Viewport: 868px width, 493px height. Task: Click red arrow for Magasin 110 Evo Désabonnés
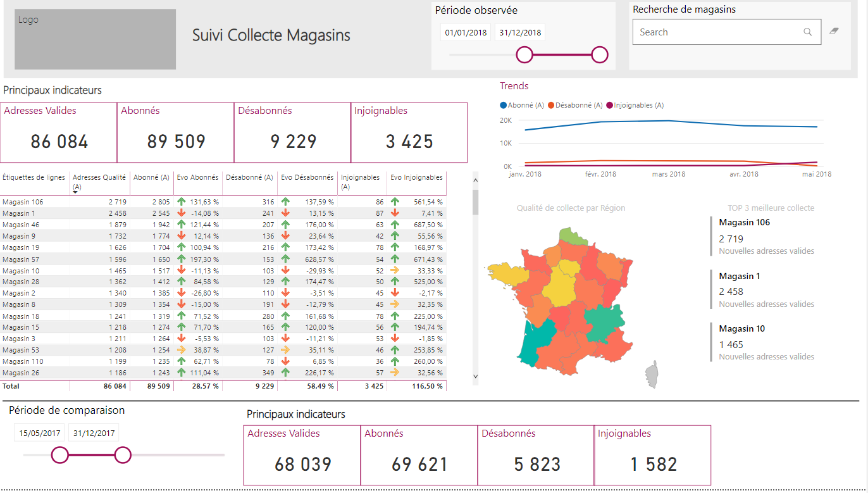(x=285, y=361)
